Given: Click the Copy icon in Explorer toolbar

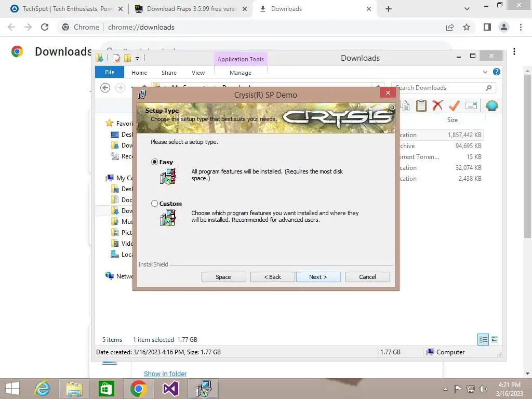Looking at the screenshot, I should tap(404, 105).
